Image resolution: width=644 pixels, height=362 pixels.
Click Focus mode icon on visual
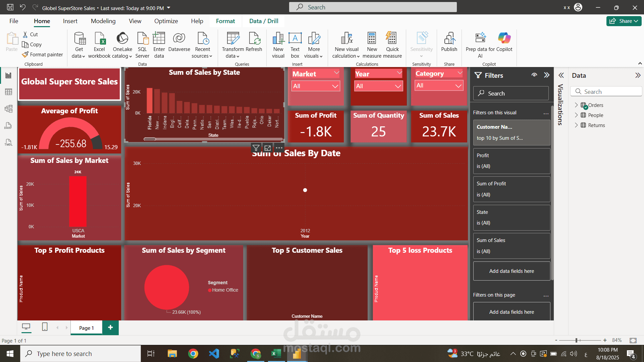(267, 148)
